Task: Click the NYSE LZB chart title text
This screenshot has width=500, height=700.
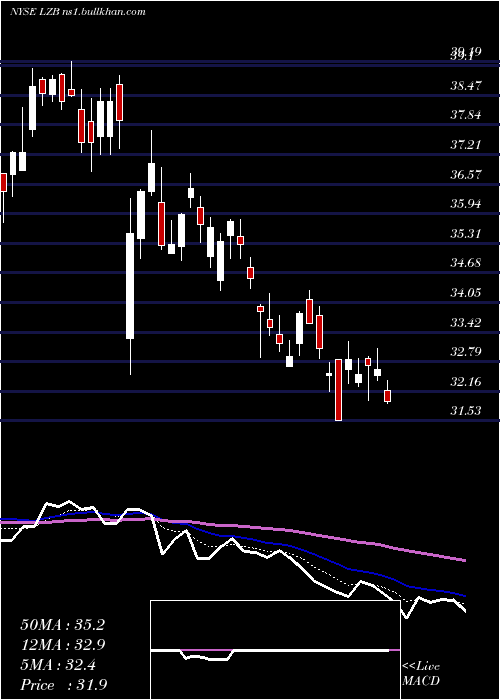Action: click(78, 12)
